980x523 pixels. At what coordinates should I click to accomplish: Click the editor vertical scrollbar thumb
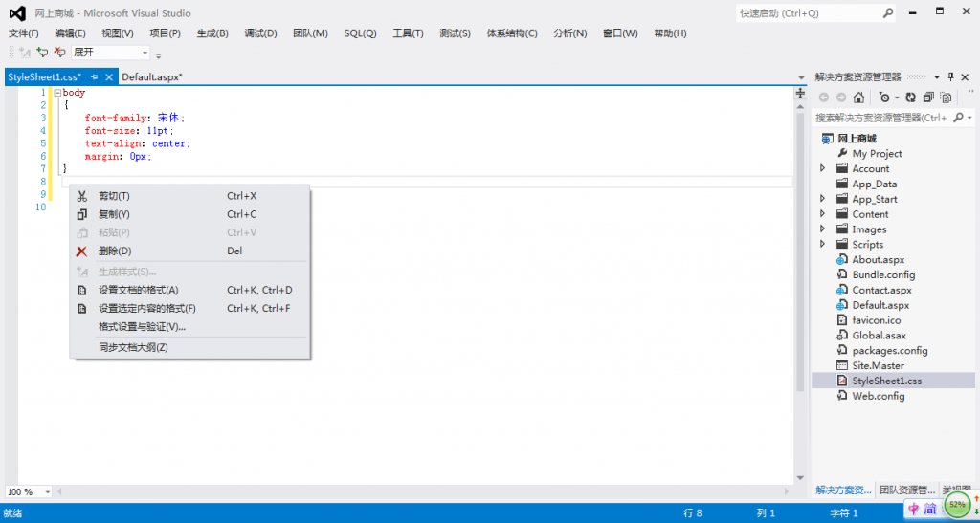tap(800, 252)
